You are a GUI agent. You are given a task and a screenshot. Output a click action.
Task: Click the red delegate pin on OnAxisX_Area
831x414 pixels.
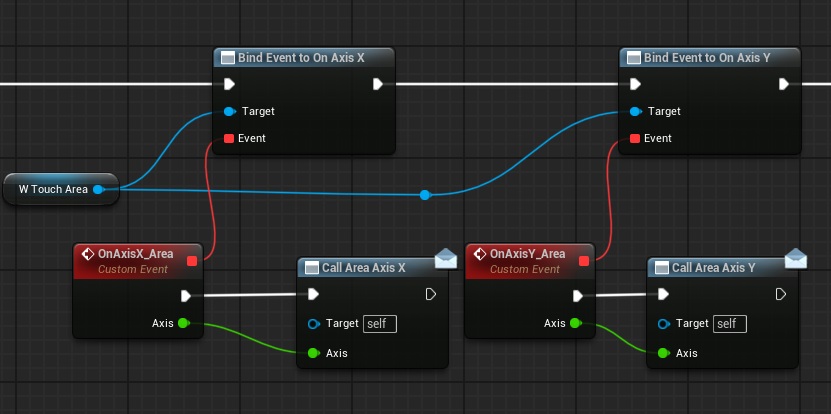(x=192, y=261)
